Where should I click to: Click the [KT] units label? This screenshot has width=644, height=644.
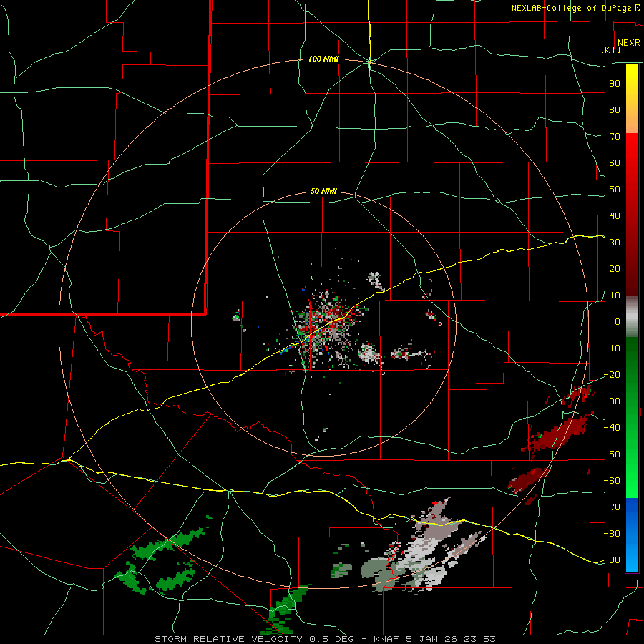pyautogui.click(x=611, y=49)
